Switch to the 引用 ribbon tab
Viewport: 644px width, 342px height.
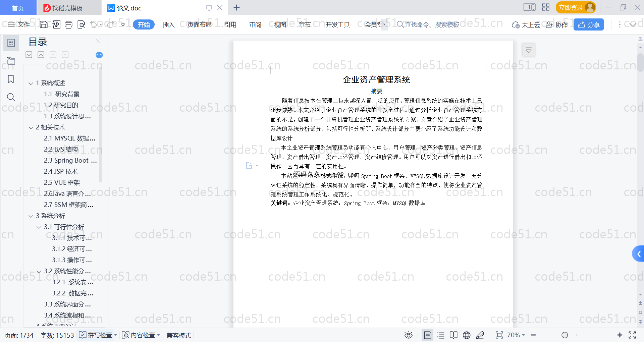pos(230,24)
